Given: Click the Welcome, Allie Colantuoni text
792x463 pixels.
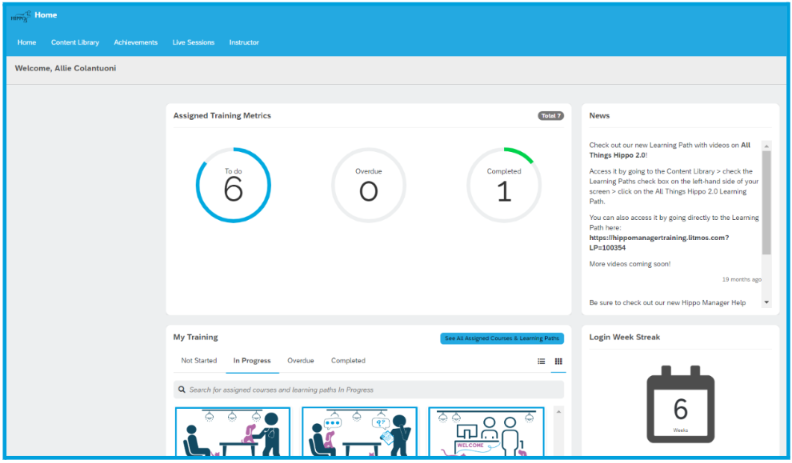Looking at the screenshot, I should 65,68.
